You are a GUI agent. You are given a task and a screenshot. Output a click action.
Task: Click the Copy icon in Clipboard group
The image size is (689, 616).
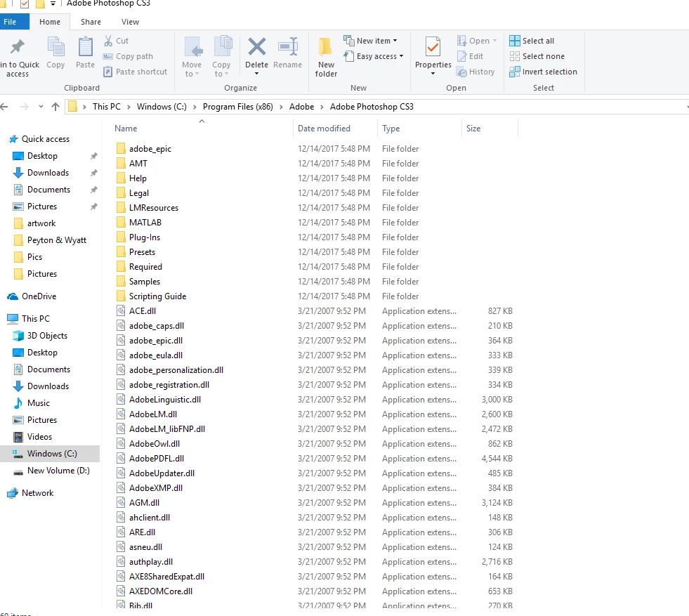55,47
